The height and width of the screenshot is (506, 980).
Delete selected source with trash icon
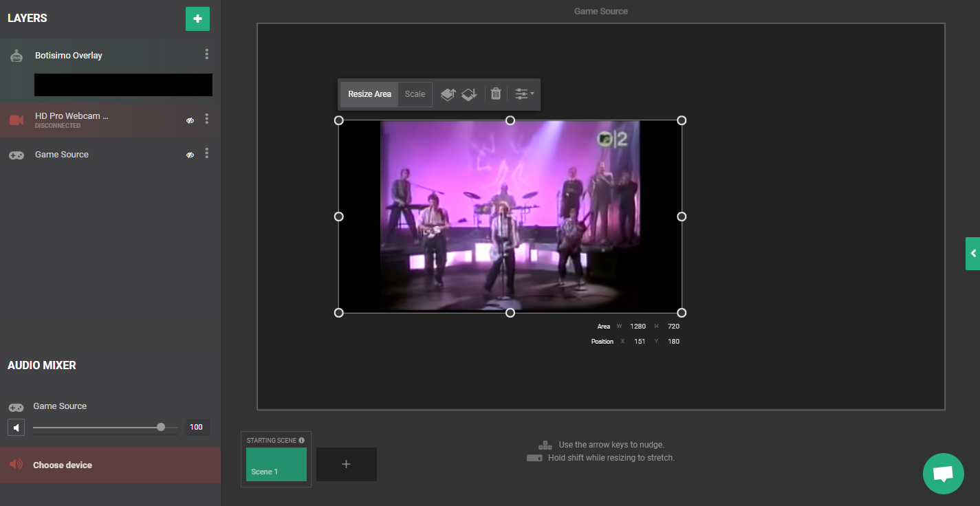pos(496,93)
